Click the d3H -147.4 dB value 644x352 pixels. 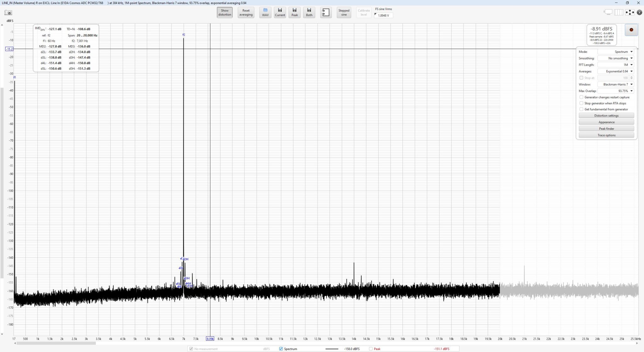(x=83, y=58)
